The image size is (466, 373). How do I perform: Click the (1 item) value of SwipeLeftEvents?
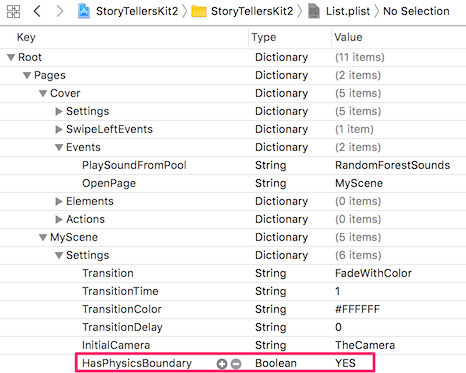pyautogui.click(x=354, y=129)
